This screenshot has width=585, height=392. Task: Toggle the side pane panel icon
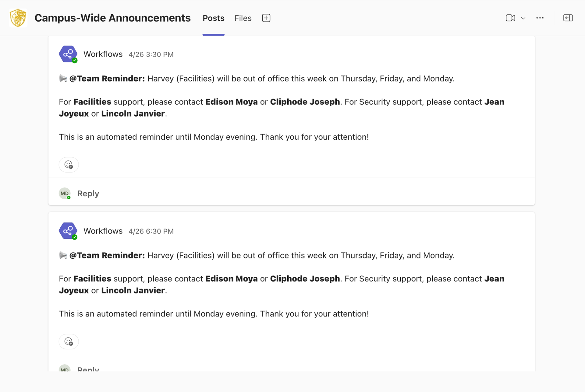point(568,18)
